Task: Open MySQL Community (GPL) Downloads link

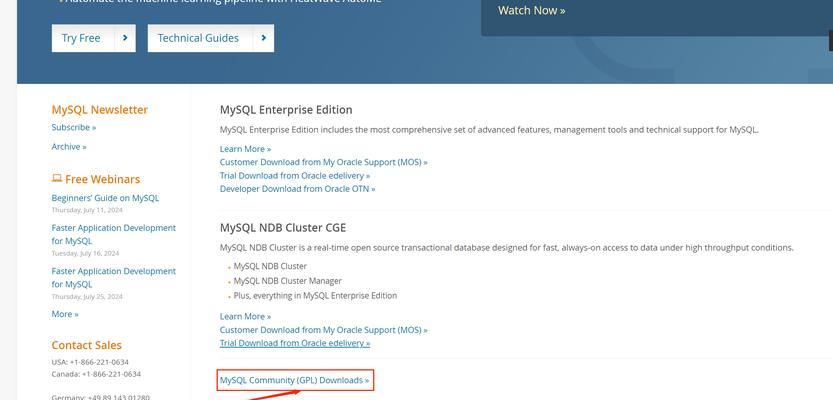Action: (x=294, y=380)
